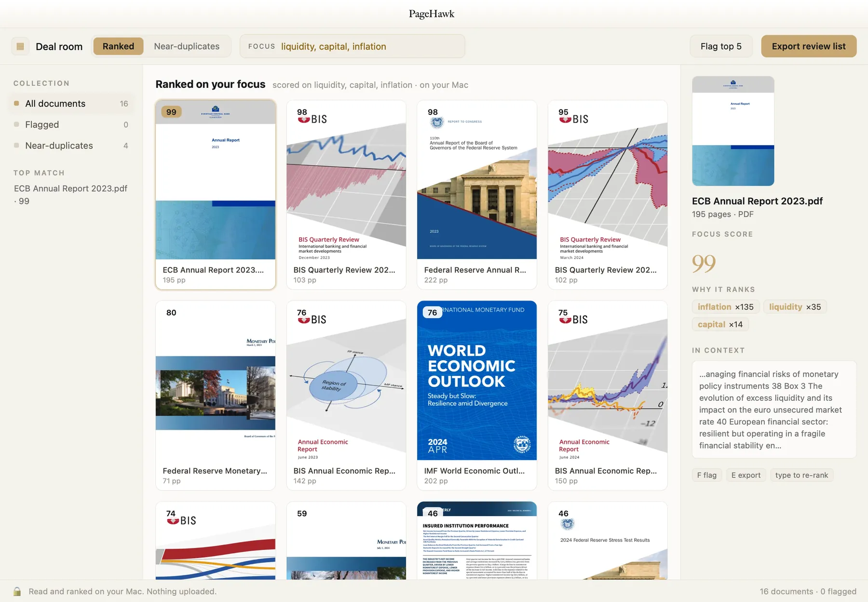Switch to the Ranked tab
This screenshot has width=868, height=602.
click(x=118, y=46)
